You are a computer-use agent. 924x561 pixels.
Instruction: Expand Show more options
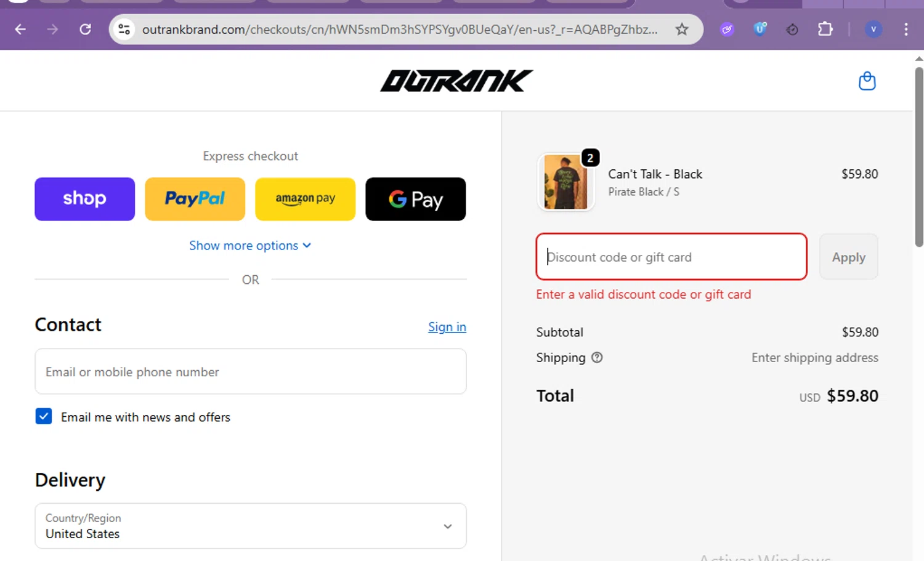(x=250, y=245)
